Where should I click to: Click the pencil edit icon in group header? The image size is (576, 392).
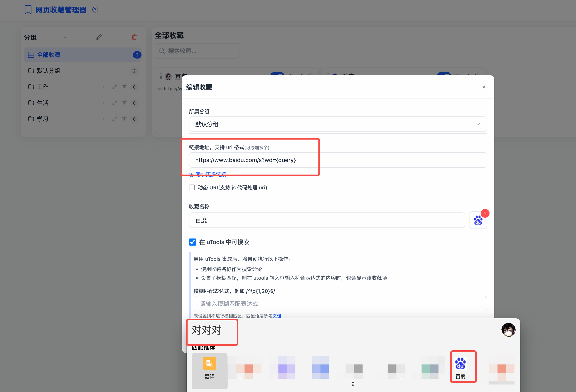coord(99,37)
